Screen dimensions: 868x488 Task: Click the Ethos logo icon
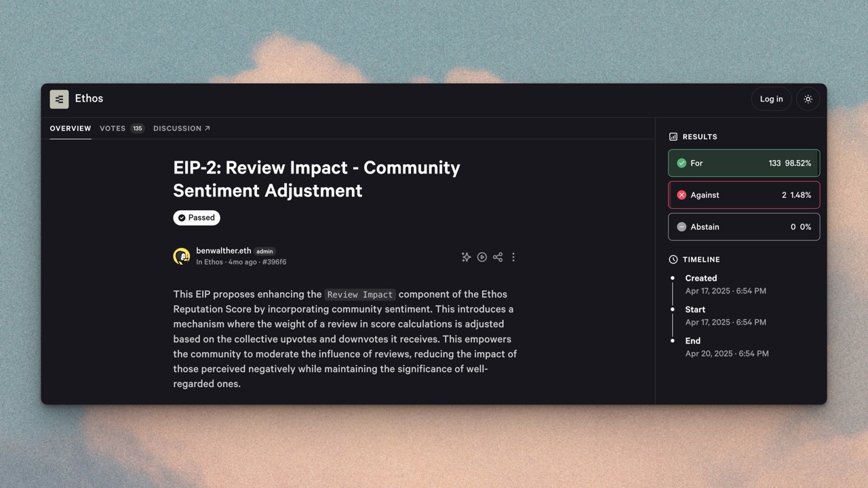coord(59,99)
